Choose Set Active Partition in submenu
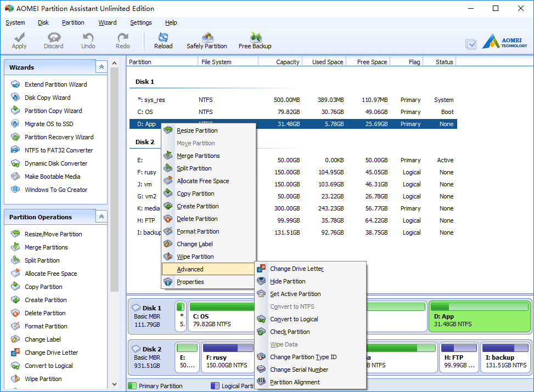Screen dimensions: 534x392 click(x=311, y=294)
